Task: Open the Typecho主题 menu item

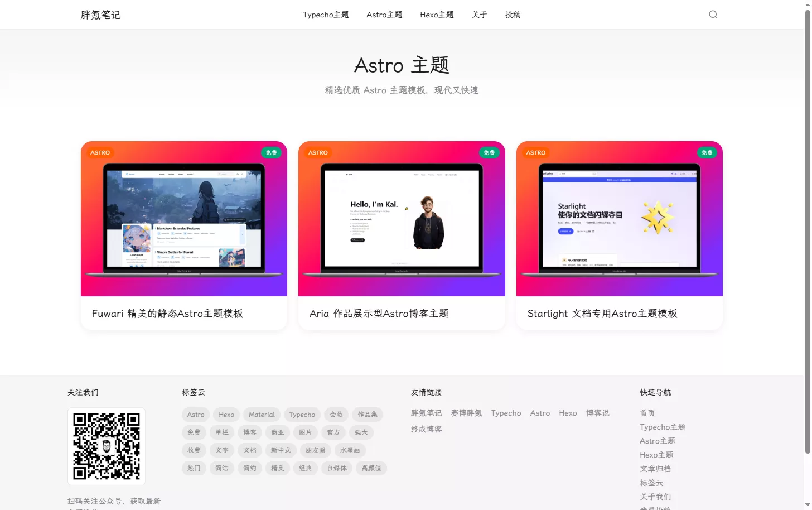Action: click(x=326, y=15)
